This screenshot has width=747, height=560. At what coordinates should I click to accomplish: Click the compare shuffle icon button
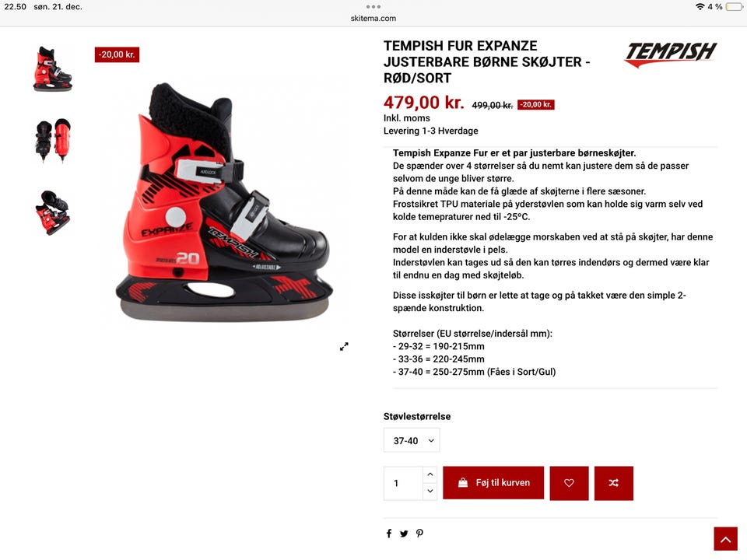614,483
